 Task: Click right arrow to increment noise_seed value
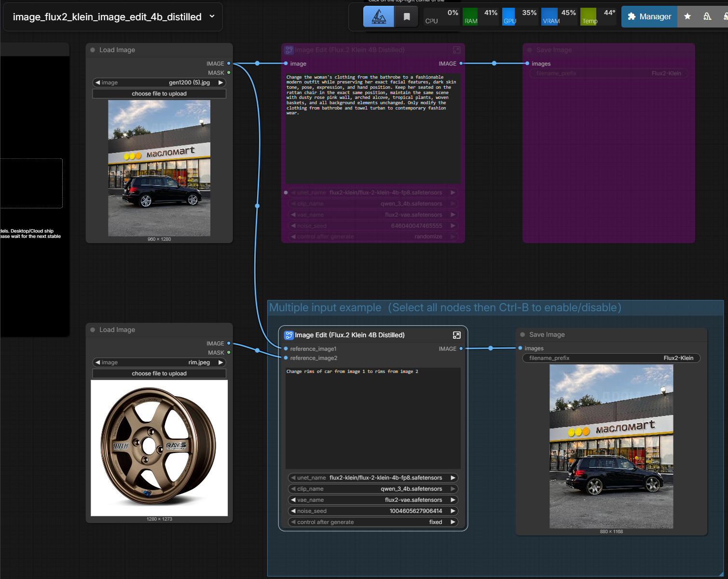[x=453, y=511]
